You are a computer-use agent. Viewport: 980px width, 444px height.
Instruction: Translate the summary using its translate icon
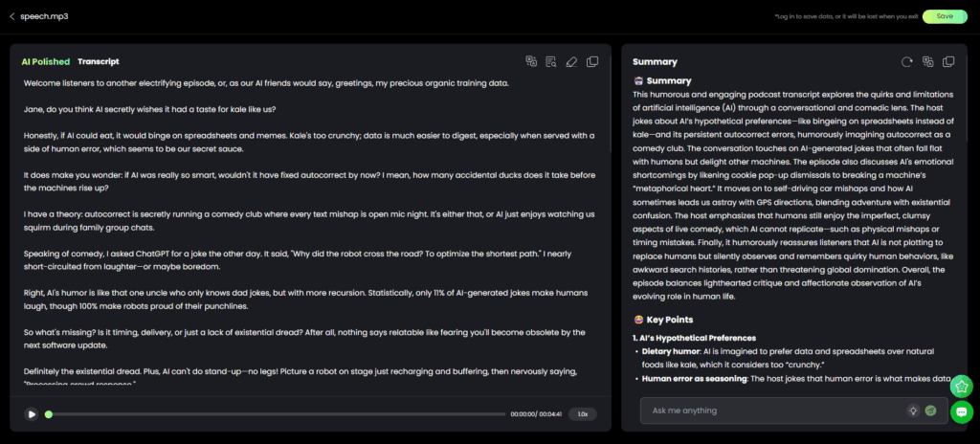(927, 61)
